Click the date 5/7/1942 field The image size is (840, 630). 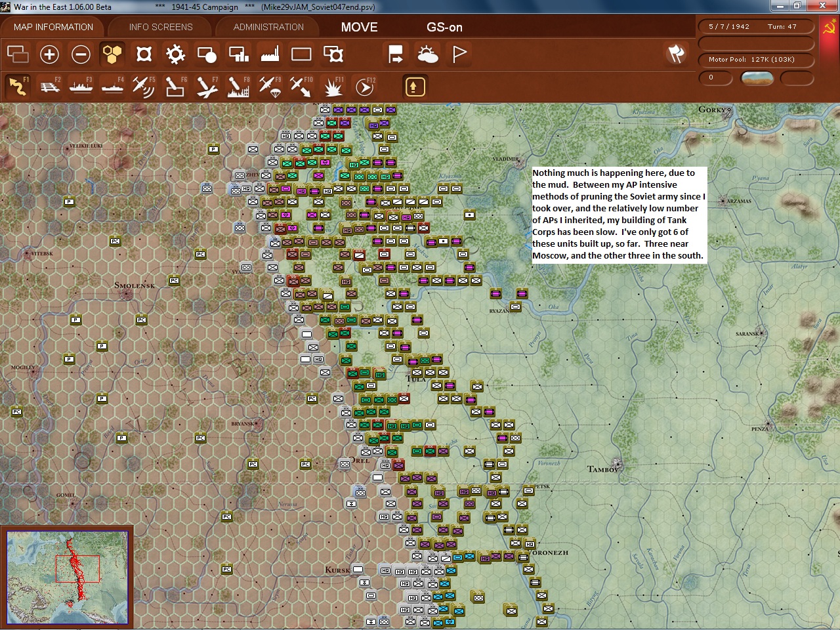pos(728,27)
